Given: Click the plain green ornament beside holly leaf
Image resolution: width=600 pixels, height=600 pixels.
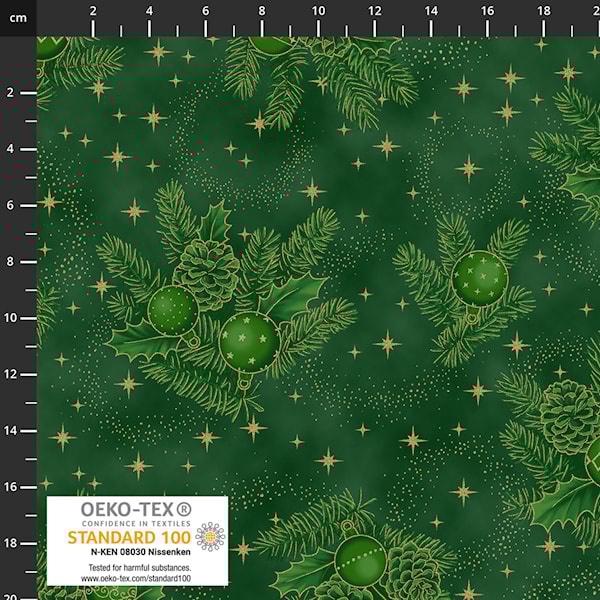Looking at the screenshot, I should tap(173, 311).
